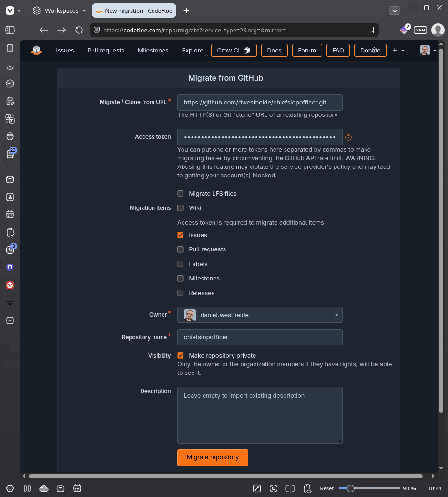Focus the Clone from URL field

click(x=260, y=103)
